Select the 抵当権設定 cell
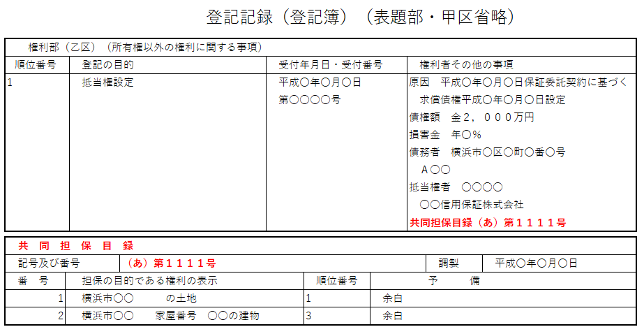 pos(107,82)
